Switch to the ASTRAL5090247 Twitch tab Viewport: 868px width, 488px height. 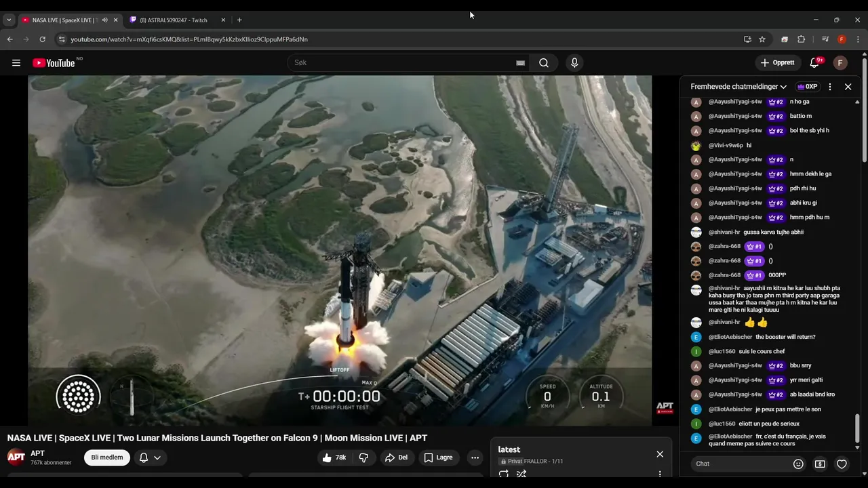click(x=178, y=20)
